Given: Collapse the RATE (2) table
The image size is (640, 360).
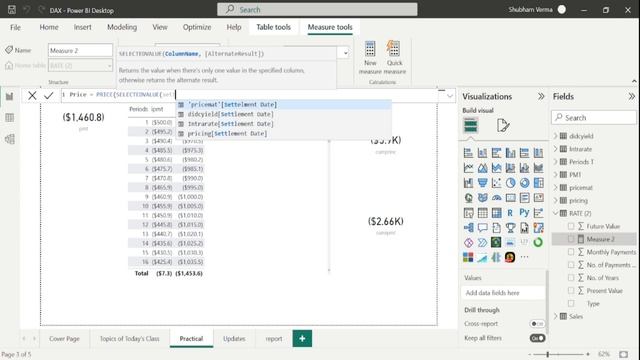Looking at the screenshot, I should point(556,213).
